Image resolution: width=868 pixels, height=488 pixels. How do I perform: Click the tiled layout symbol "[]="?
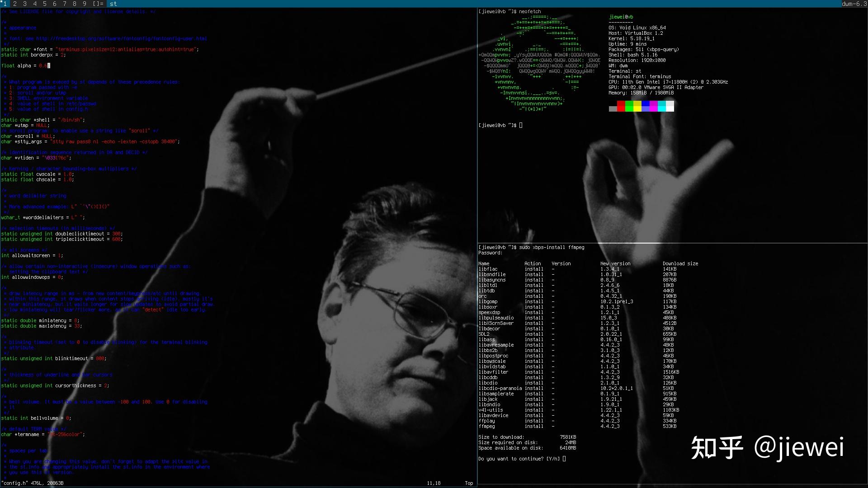[x=98, y=4]
